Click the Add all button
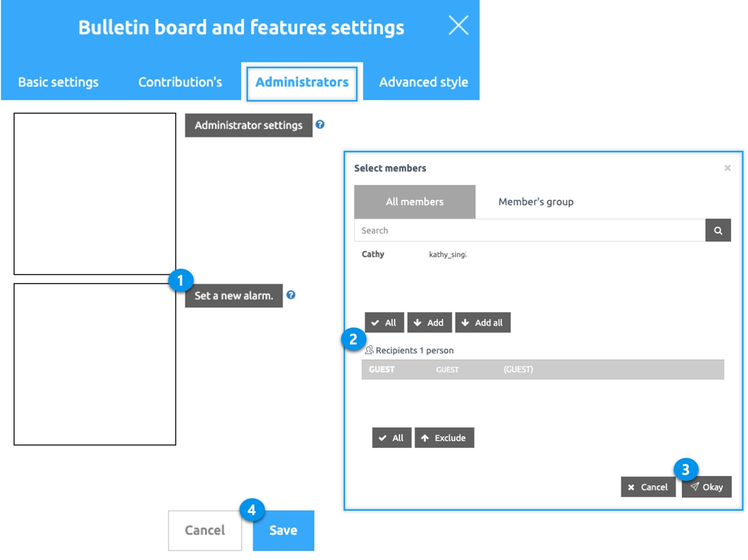The width and height of the screenshot is (748, 560). (483, 323)
